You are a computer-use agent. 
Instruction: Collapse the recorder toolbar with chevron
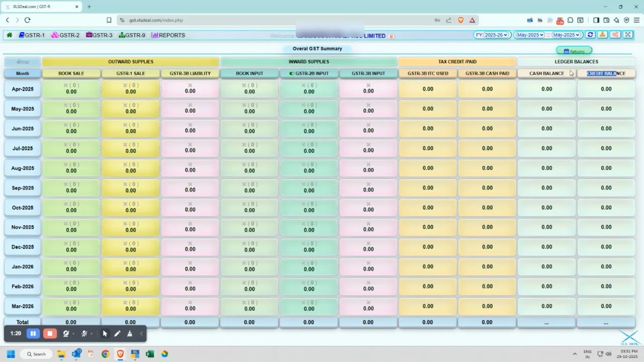(x=141, y=333)
